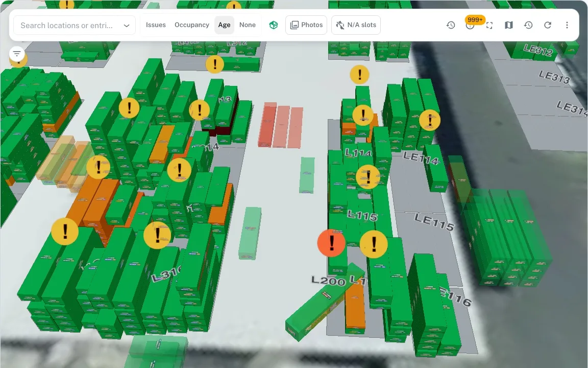Select the None color mode
Screen dimensions: 588x368
pyautogui.click(x=248, y=25)
